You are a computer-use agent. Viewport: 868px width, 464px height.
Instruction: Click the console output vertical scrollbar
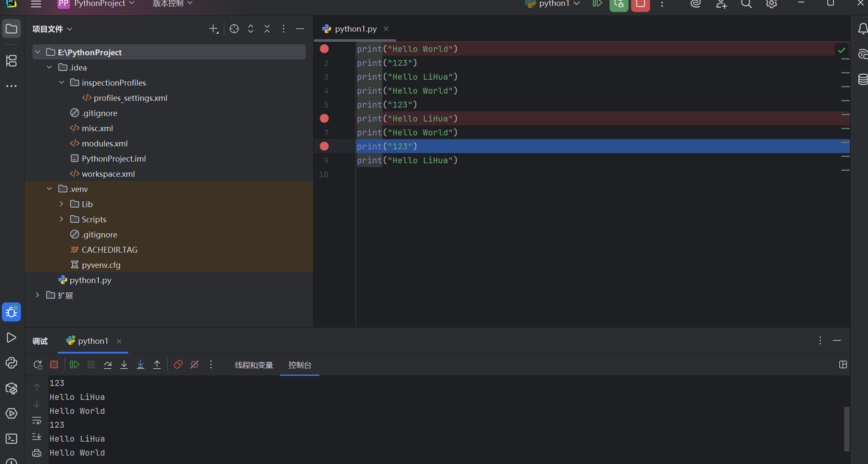[x=846, y=428]
